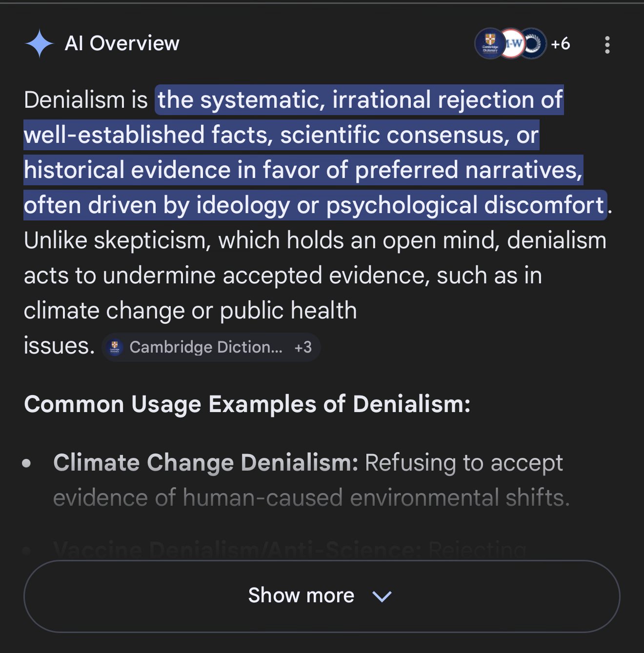Click the Cambridge favicon in the citation chip
The width and height of the screenshot is (644, 653).
click(115, 347)
